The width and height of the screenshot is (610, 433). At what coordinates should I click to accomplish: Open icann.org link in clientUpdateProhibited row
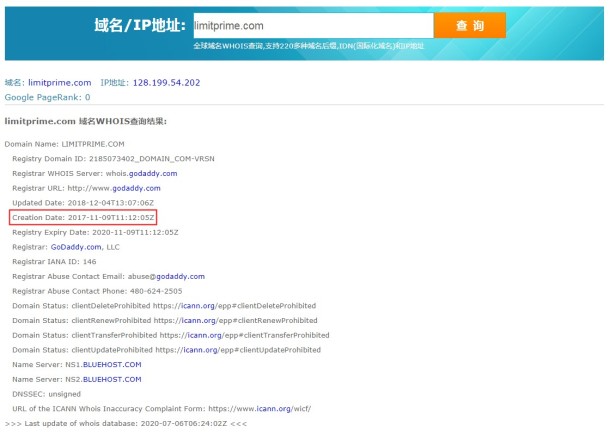200,350
